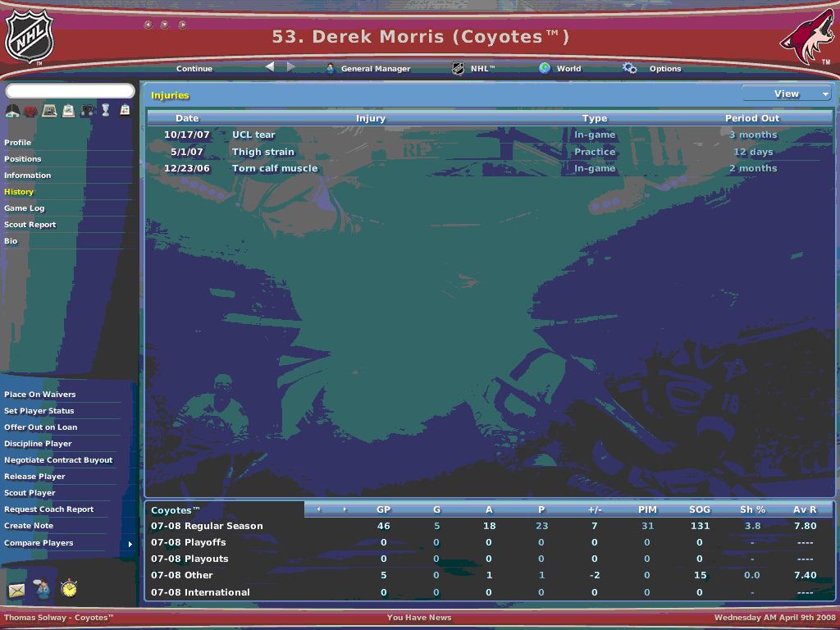Click the small NHL shield menu icon
840x630 pixels.
tap(458, 68)
